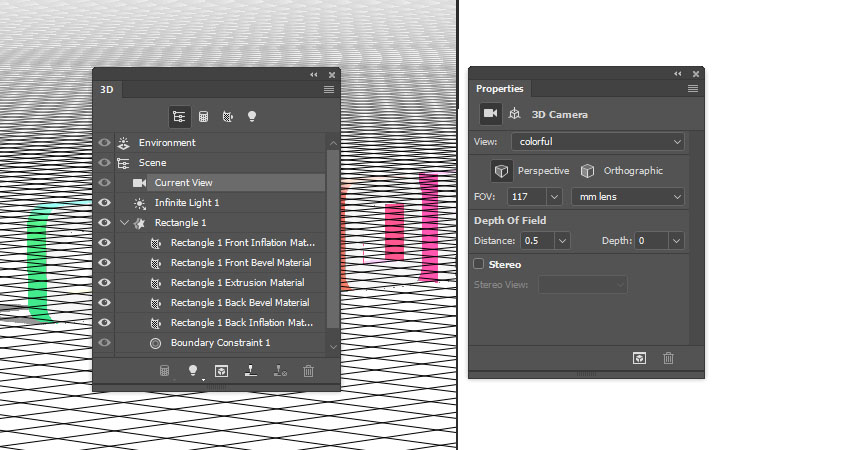Screen dimensions: 850x450
Task: Click Perspective cube icon
Action: pyautogui.click(x=501, y=171)
